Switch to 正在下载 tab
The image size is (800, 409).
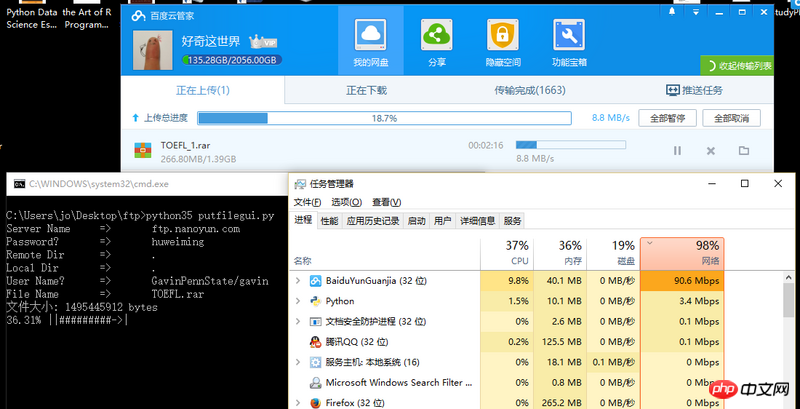366,91
